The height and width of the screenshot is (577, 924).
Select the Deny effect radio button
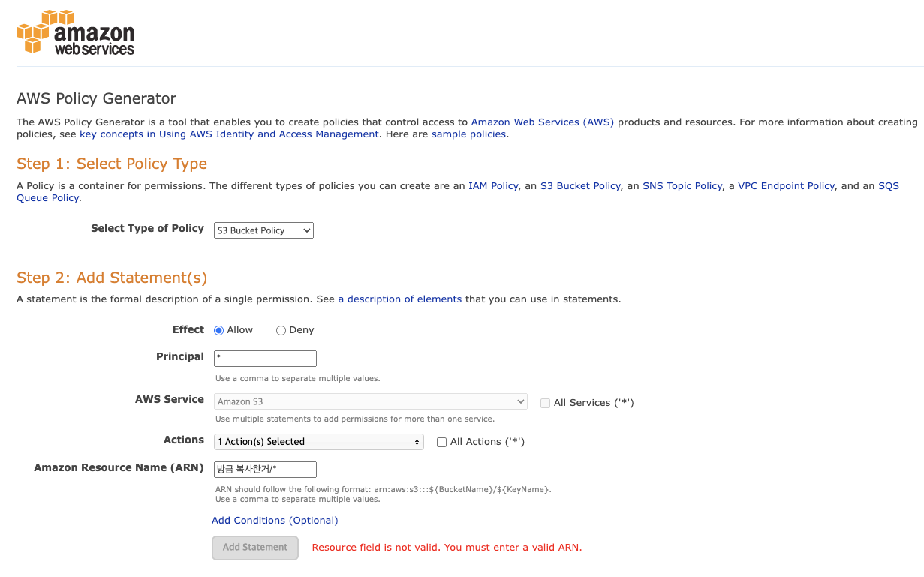[281, 330]
